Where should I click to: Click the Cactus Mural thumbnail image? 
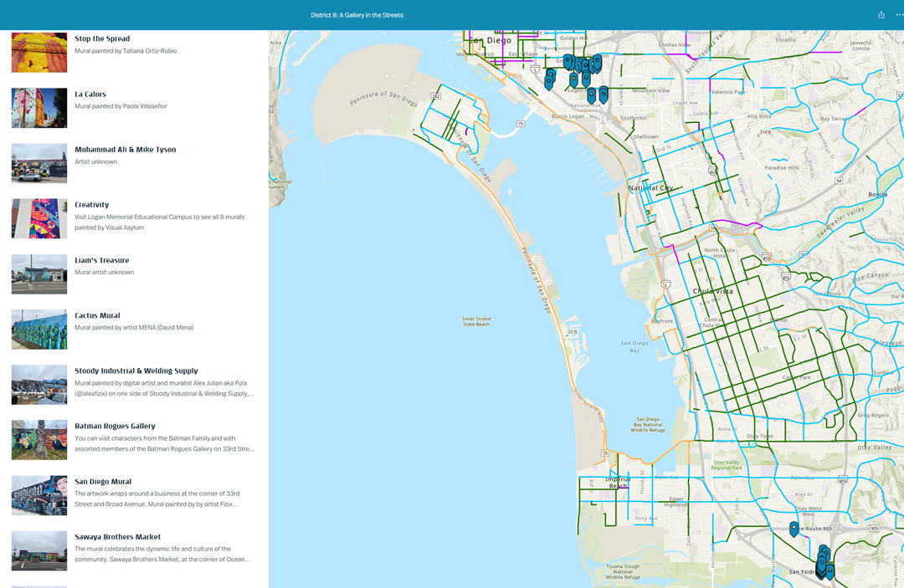click(39, 329)
